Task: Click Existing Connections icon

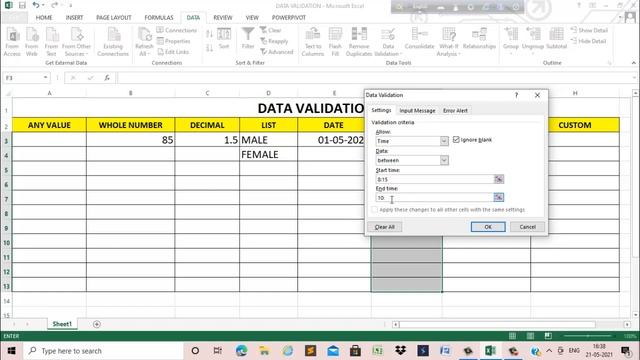Action: [113, 42]
